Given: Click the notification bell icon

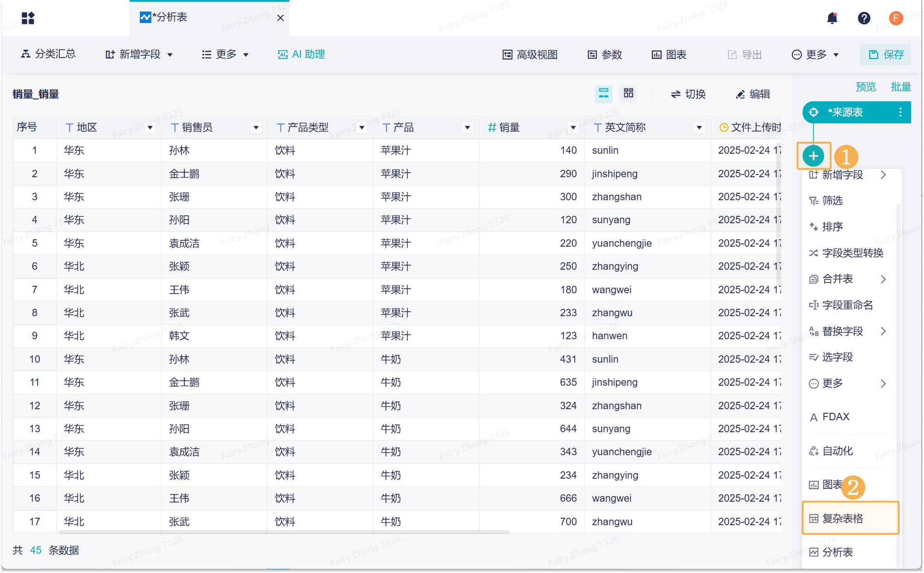Looking at the screenshot, I should tap(832, 18).
